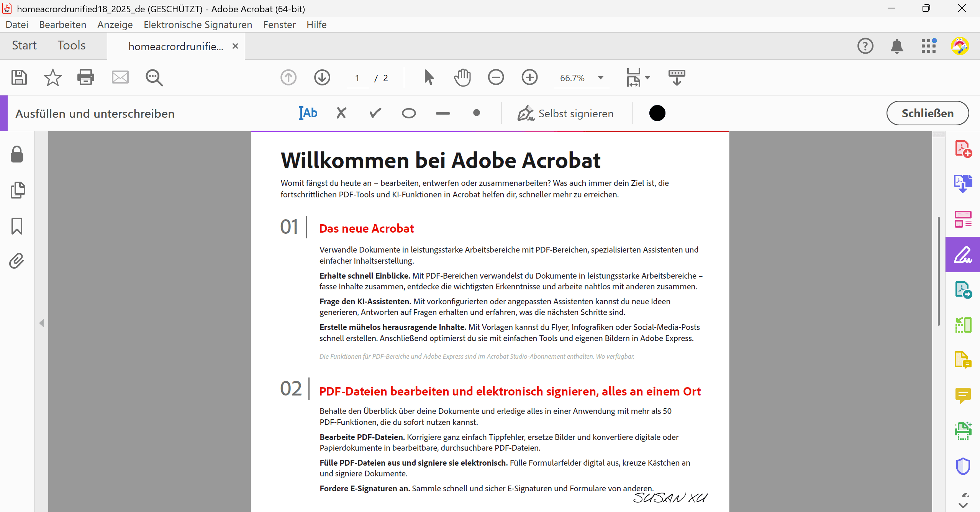The image size is (980, 512).
Task: Click the SUSAN XU signature on the page
Action: tap(670, 497)
